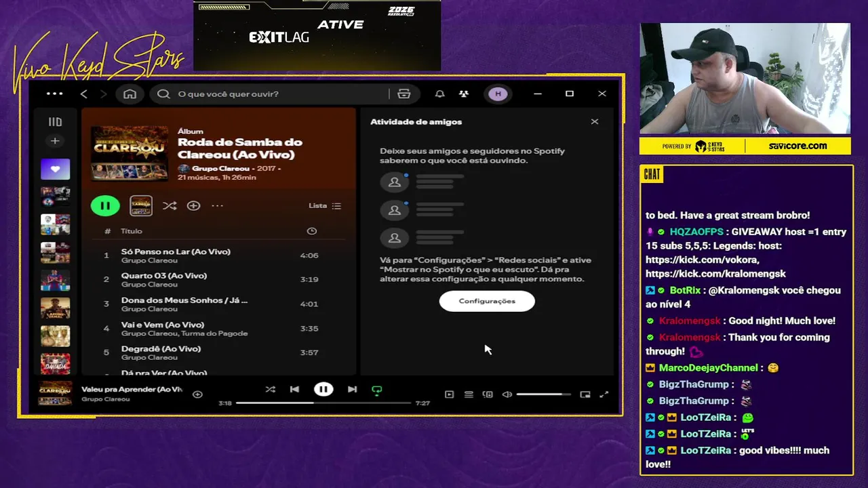Minimize the Spotify window
Screen dimensions: 868x488
[538, 94]
